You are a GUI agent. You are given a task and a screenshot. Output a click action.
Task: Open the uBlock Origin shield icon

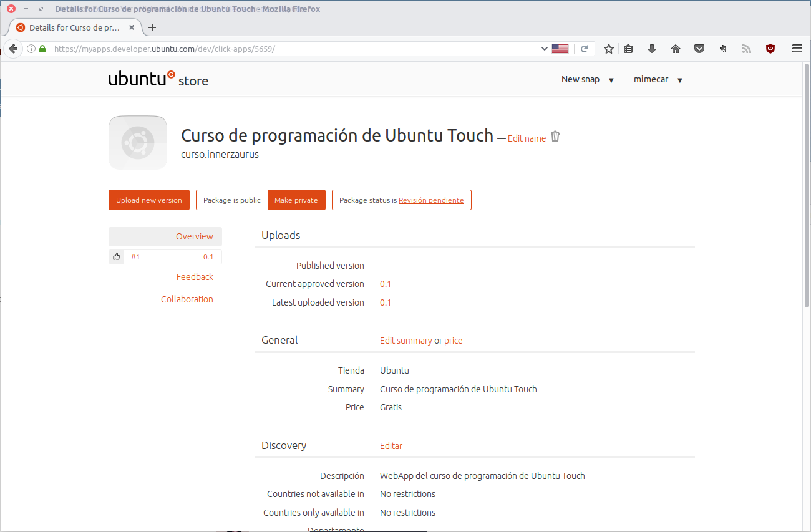pos(770,49)
